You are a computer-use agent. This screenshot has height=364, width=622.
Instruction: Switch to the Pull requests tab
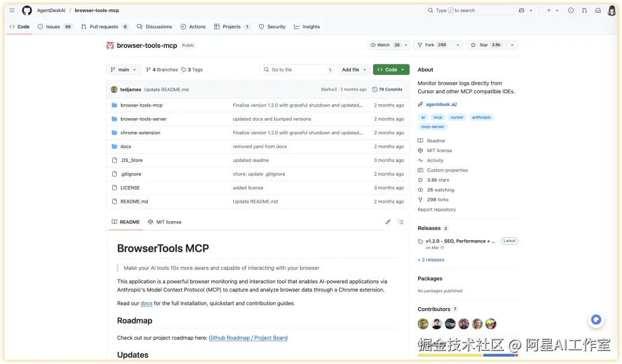point(105,26)
